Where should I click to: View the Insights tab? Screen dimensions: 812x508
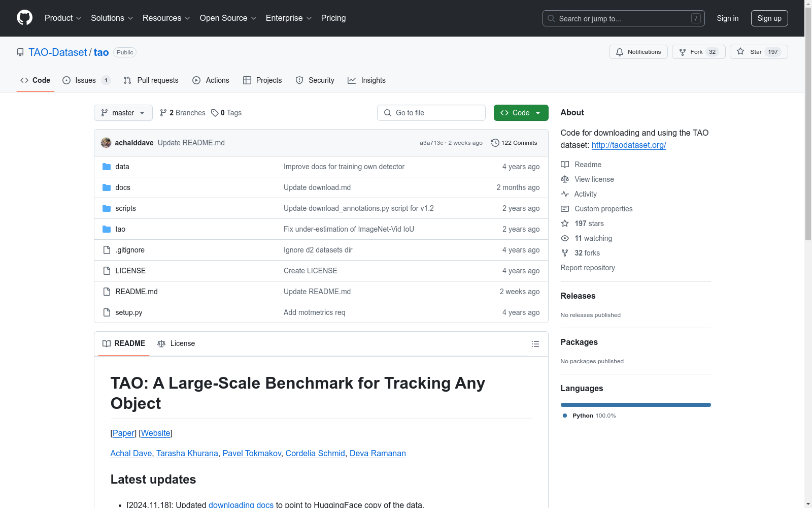(366, 80)
